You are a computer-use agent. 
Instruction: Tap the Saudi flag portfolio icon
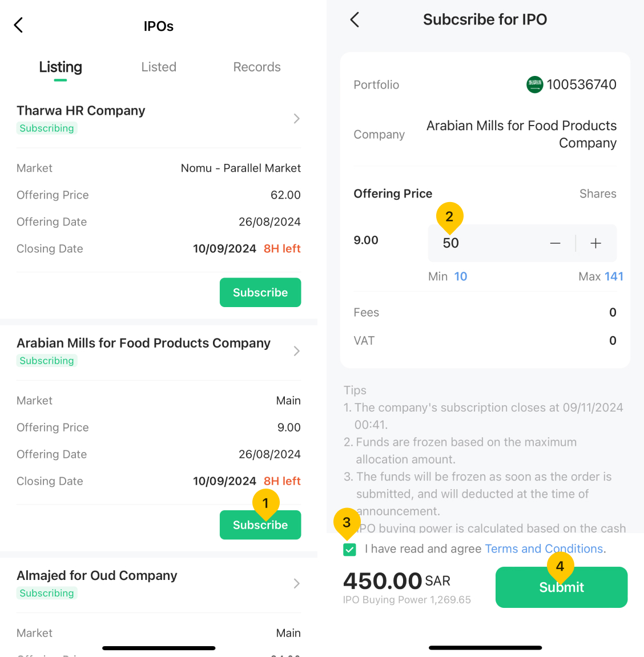coord(534,84)
